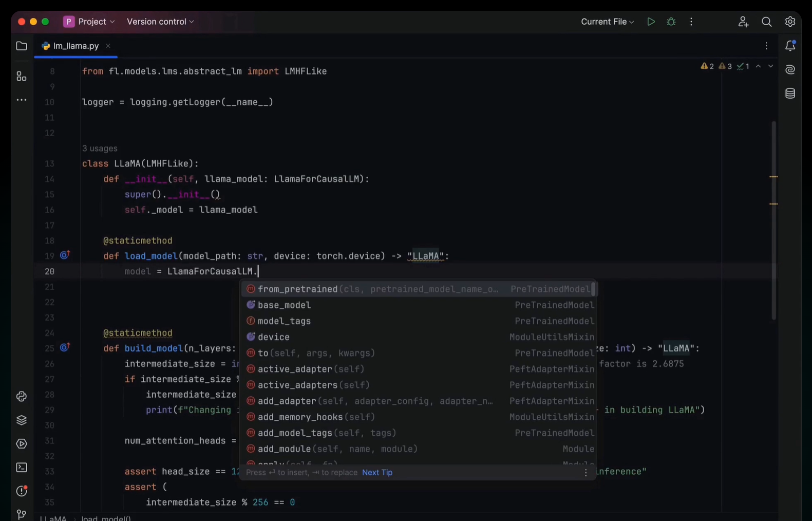This screenshot has width=812, height=521.
Task: Close the lm_llama.py tab
Action: [x=108, y=46]
